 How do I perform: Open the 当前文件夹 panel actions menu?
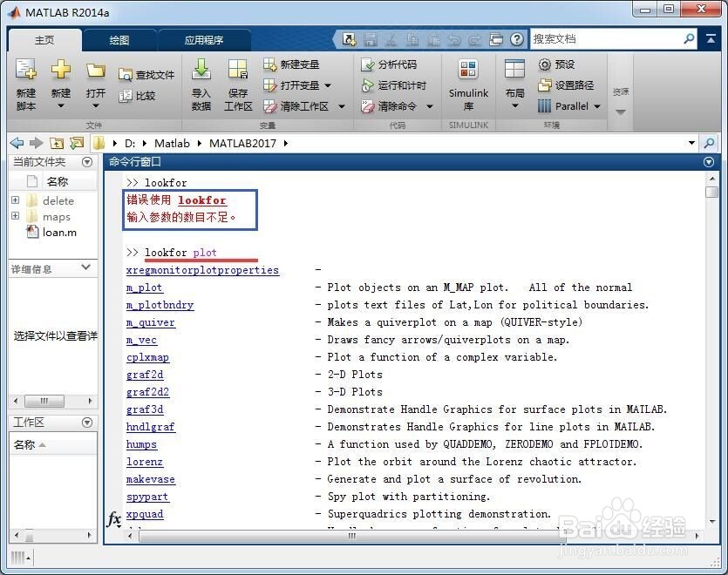click(x=87, y=162)
